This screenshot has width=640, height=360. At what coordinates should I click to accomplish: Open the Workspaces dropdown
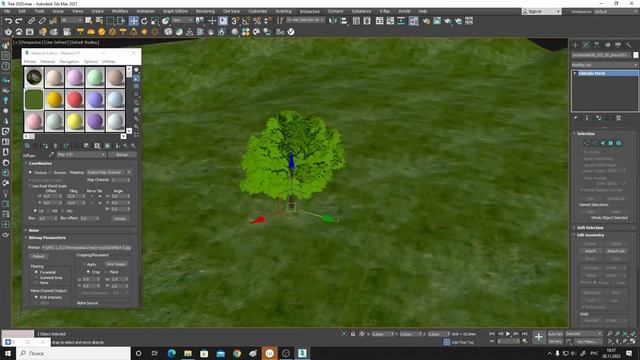click(616, 11)
